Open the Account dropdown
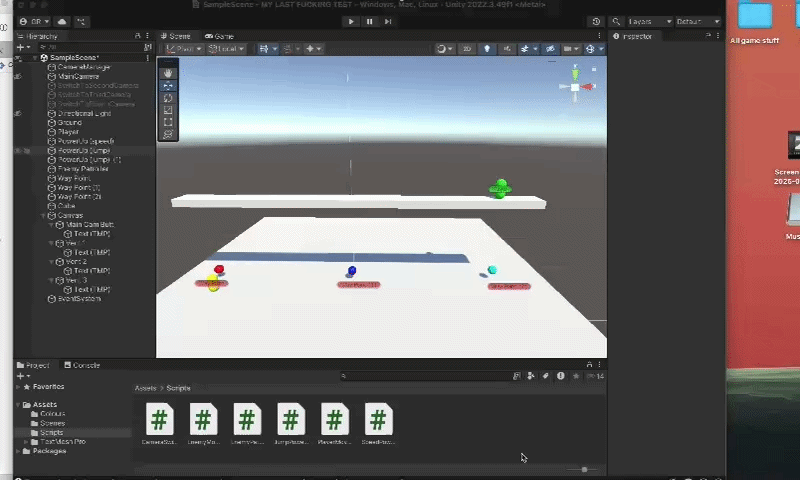 tap(34, 21)
